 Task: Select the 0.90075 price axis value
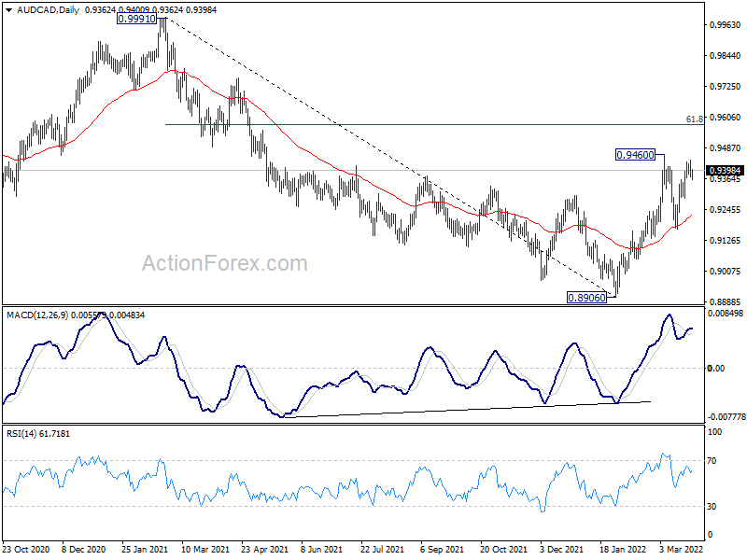[x=726, y=272]
